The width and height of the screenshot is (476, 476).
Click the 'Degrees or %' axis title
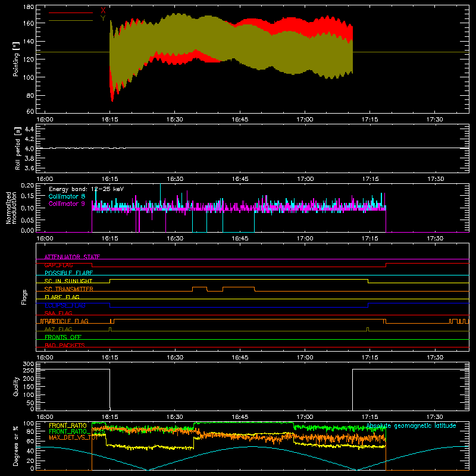pos(16,446)
